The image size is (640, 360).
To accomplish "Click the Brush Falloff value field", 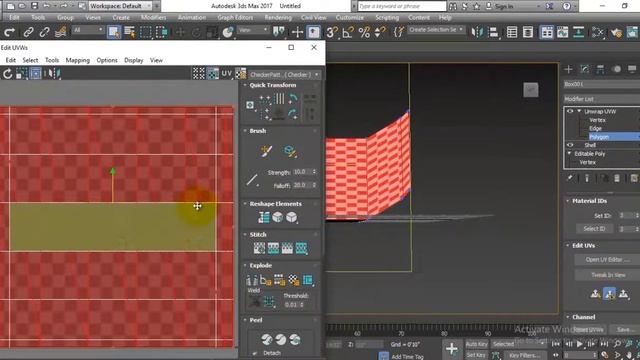I will tap(303, 185).
